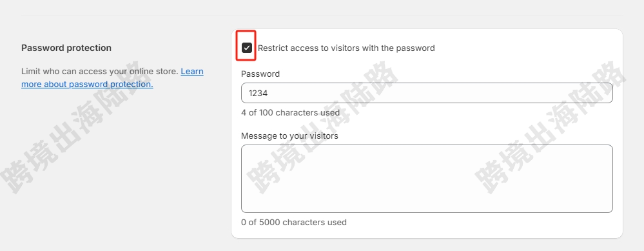Viewport: 644px width, 251px height.
Task: Click the Message to your visitors label
Action: coord(289,136)
